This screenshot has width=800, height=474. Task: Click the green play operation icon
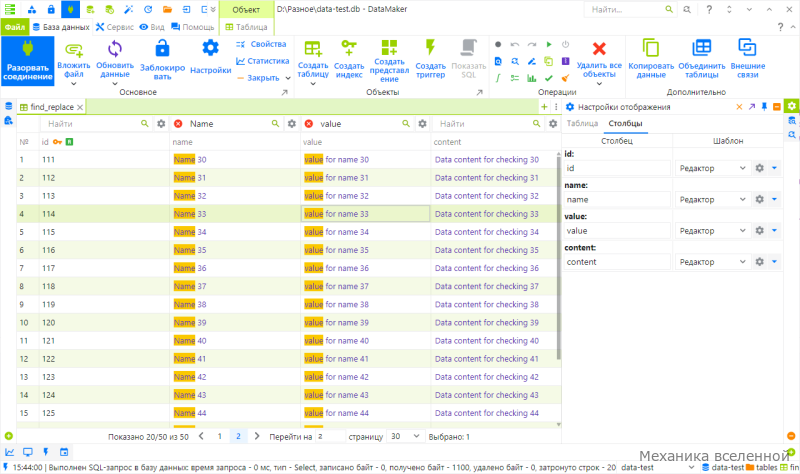click(549, 44)
